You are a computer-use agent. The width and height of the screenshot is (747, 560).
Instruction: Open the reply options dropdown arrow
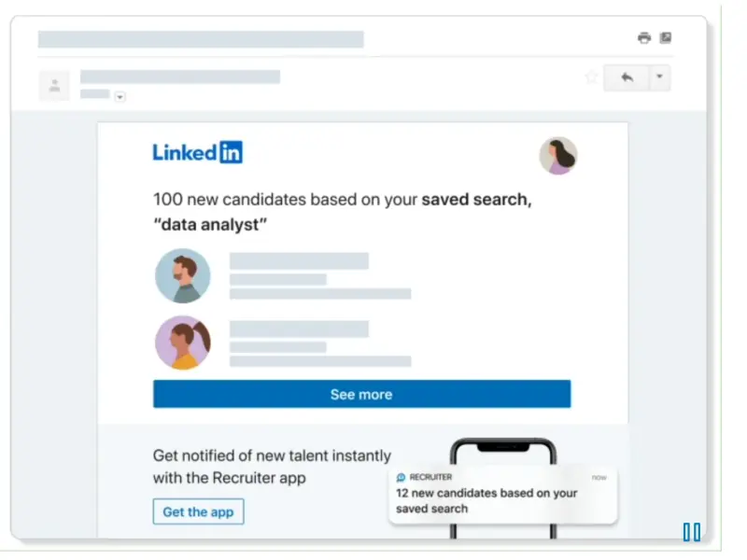point(659,78)
